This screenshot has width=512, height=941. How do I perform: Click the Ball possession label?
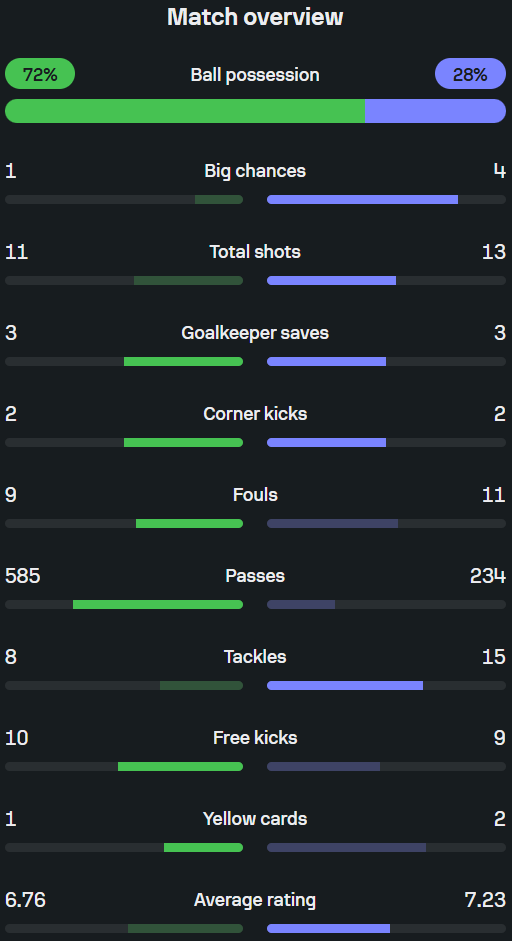tap(255, 75)
